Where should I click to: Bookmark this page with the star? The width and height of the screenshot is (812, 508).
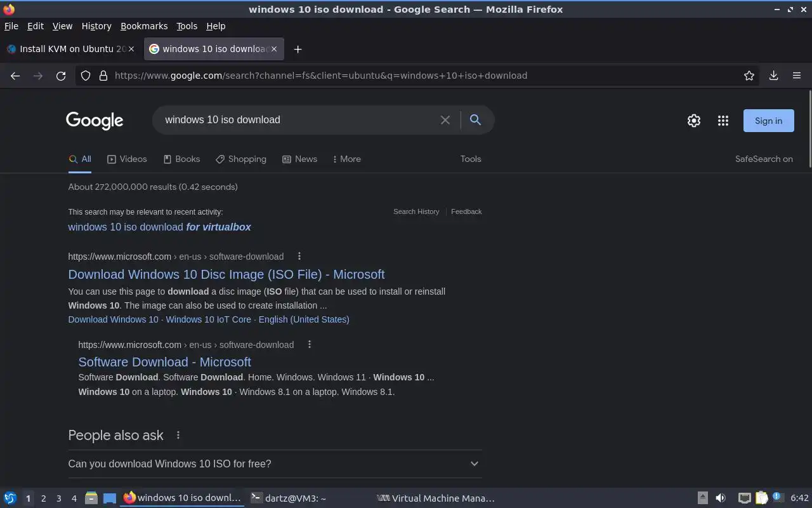coord(749,76)
